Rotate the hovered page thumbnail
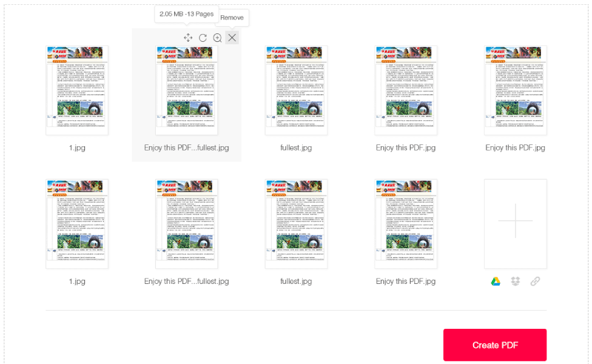Image resolution: width=592 pixels, height=364 pixels. coord(203,38)
